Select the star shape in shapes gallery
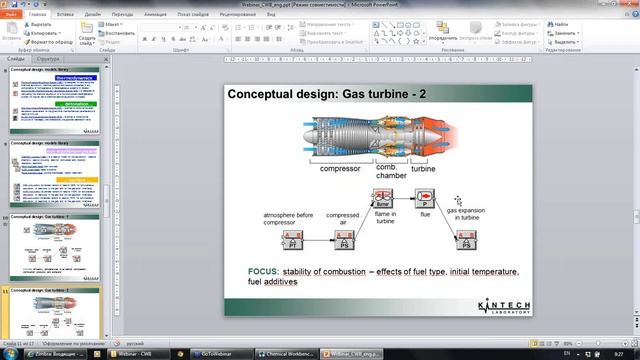The width and height of the screenshot is (640, 360). pos(416,42)
